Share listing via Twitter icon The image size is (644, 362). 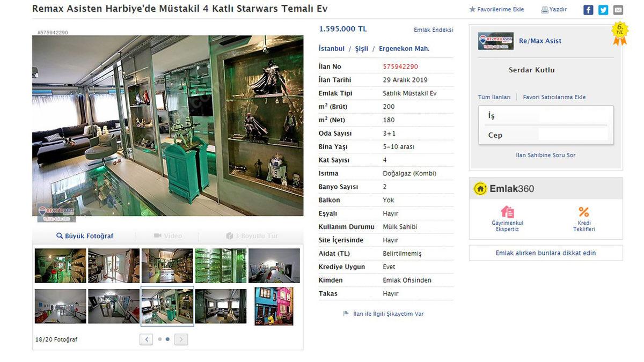(603, 10)
